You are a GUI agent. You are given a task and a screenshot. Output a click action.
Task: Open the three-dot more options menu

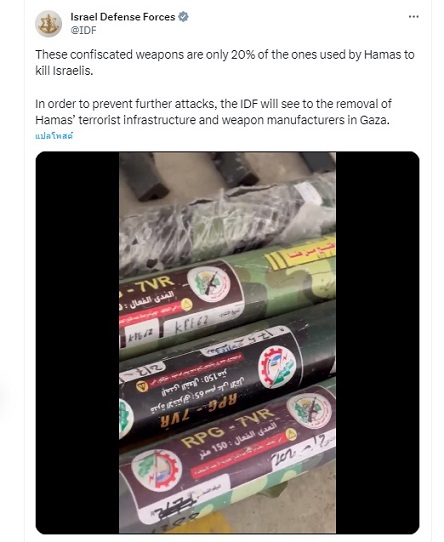point(414,17)
